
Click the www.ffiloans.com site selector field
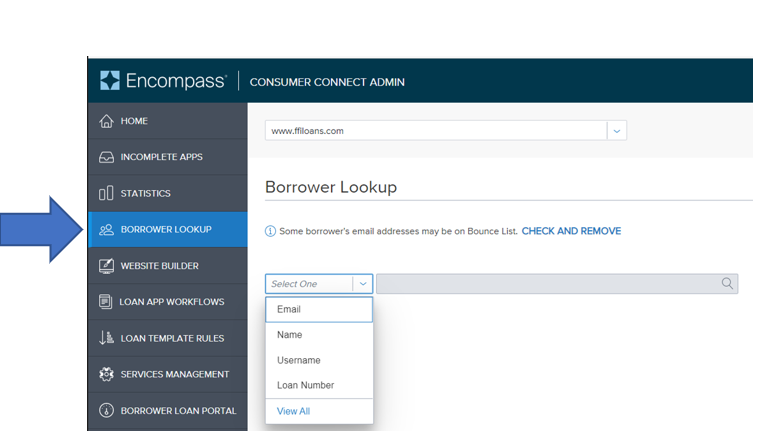pos(446,131)
